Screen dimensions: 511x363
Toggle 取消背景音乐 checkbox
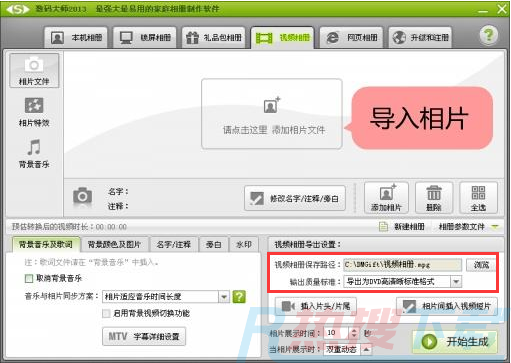[x=29, y=278]
